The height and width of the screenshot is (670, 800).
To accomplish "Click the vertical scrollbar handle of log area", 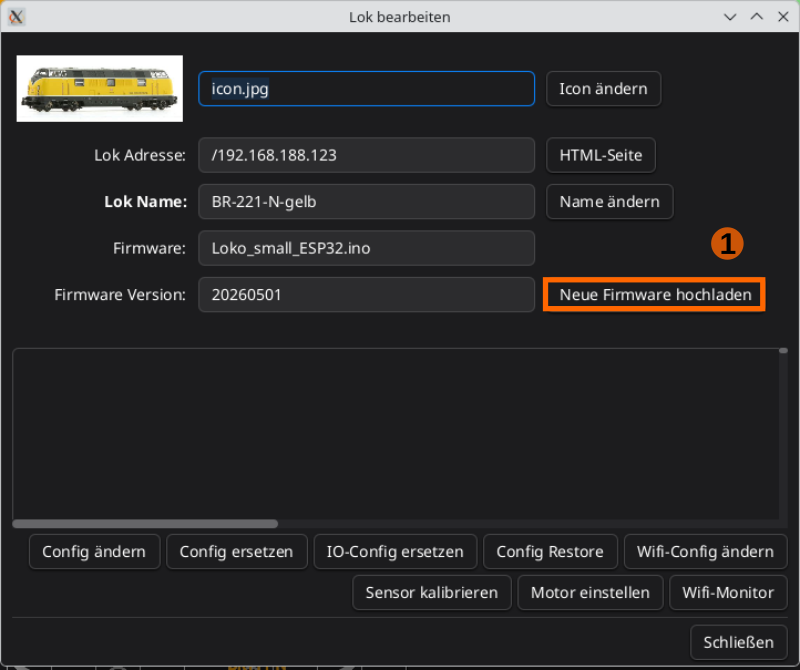I will [x=783, y=351].
